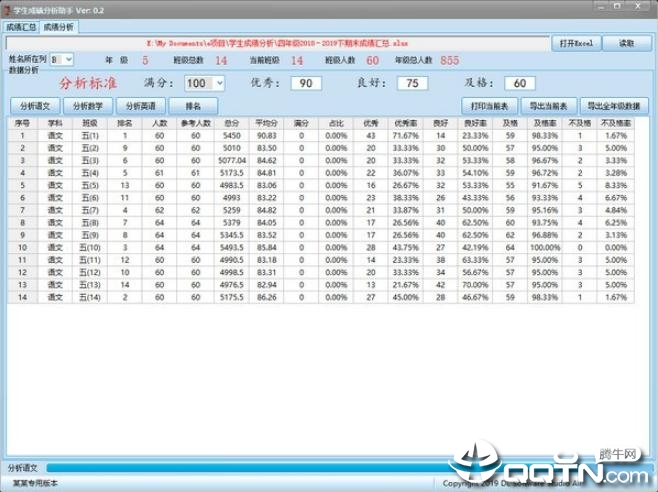Minimize the application window

tap(602, 6)
